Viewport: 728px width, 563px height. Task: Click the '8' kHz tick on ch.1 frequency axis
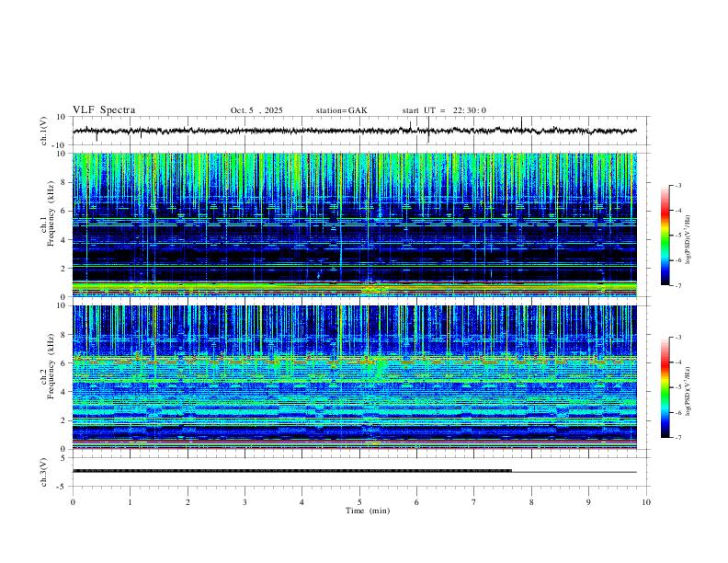click(64, 182)
